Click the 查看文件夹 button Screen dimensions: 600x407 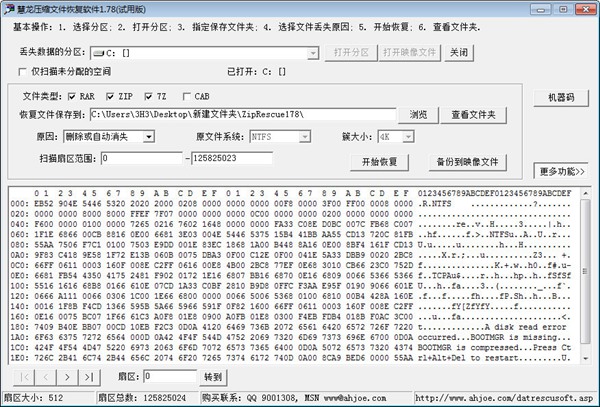tap(473, 115)
